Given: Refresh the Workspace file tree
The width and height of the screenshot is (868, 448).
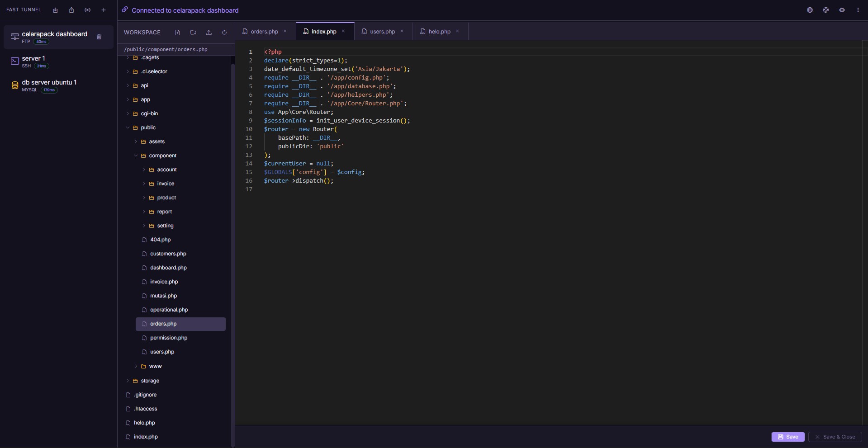Looking at the screenshot, I should [224, 33].
